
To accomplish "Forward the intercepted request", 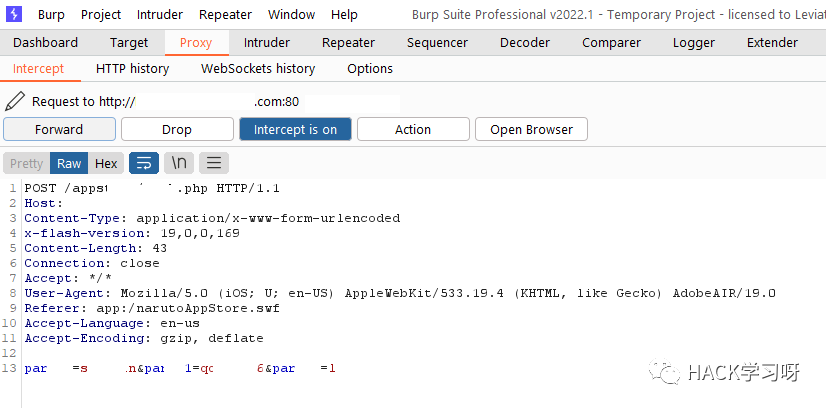I will (59, 129).
